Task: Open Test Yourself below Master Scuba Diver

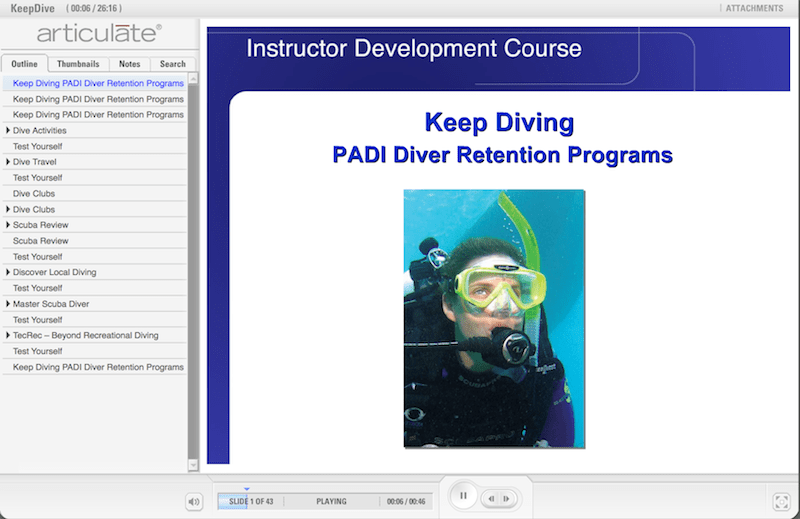Action: pos(95,319)
